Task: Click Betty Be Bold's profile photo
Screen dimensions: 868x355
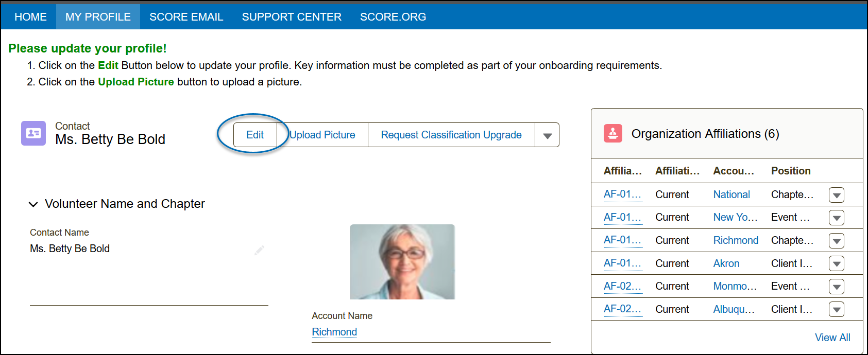Action: 402,262
